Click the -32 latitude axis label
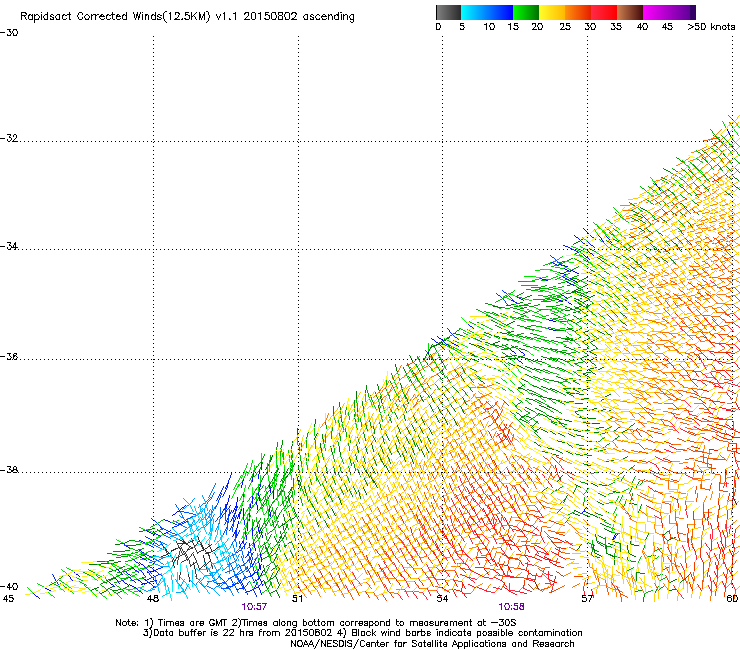740x650 pixels. pos(9,138)
